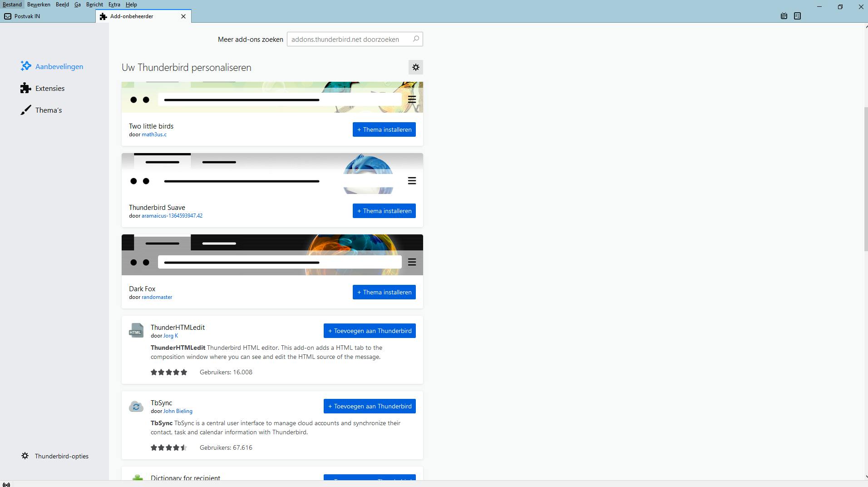
Task: Click the "Two little birds" theme name
Action: [151, 126]
